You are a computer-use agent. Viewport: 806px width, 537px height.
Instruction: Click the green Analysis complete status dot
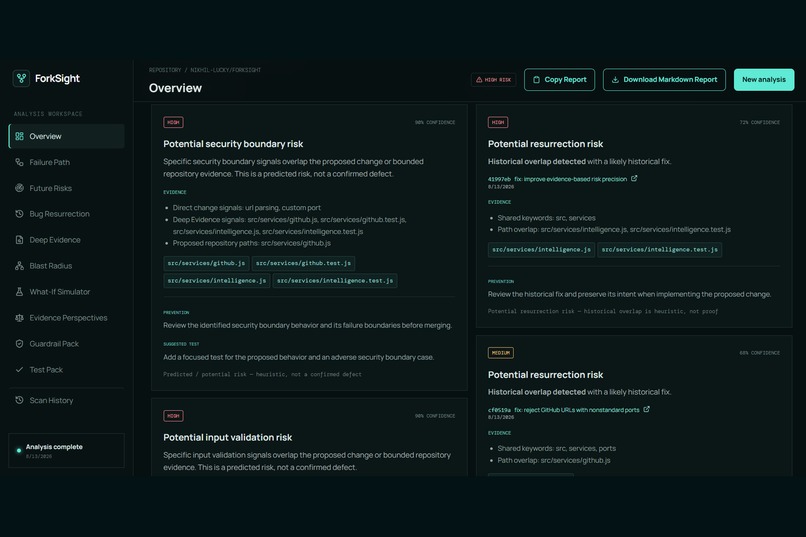pos(19,451)
